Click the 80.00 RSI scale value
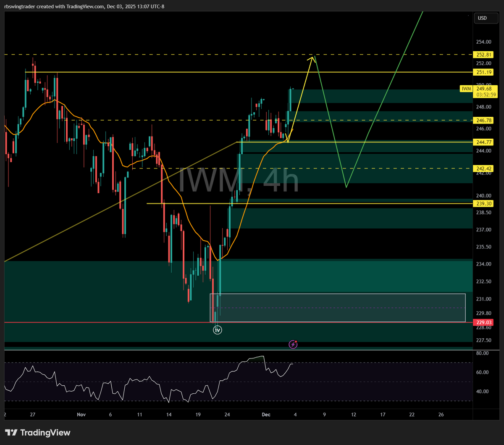The image size is (504, 445). coord(483,353)
